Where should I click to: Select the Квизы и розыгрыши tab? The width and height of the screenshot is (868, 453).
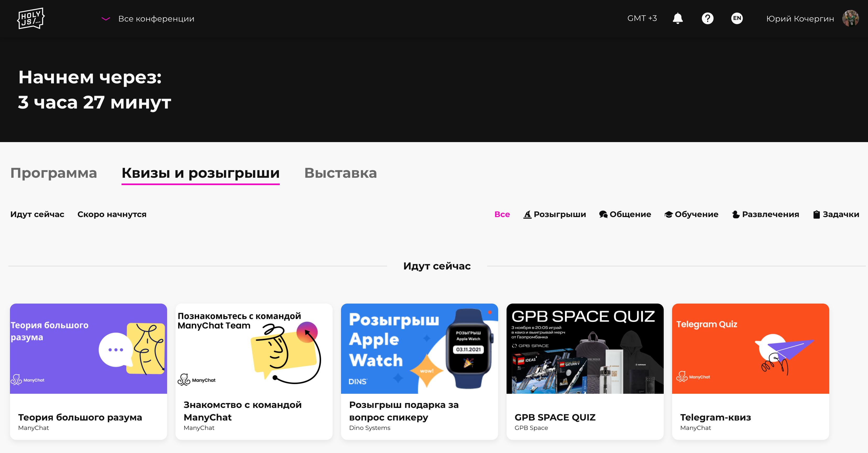(x=200, y=173)
